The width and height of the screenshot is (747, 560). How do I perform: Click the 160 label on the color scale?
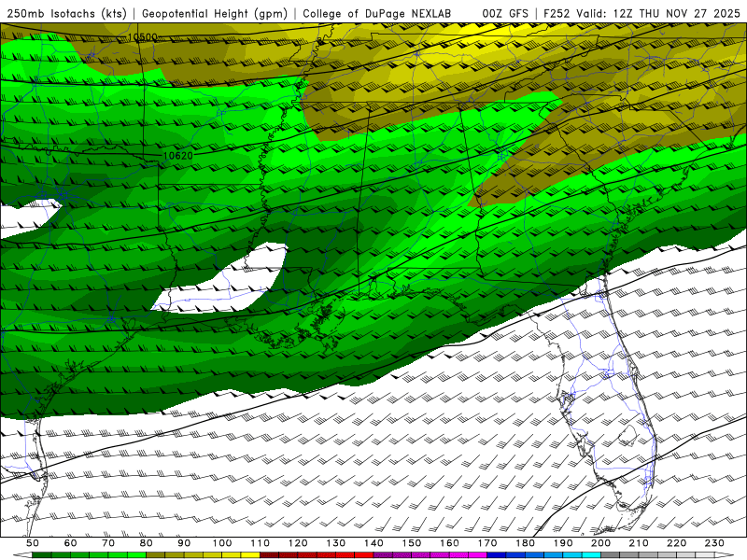click(x=449, y=543)
